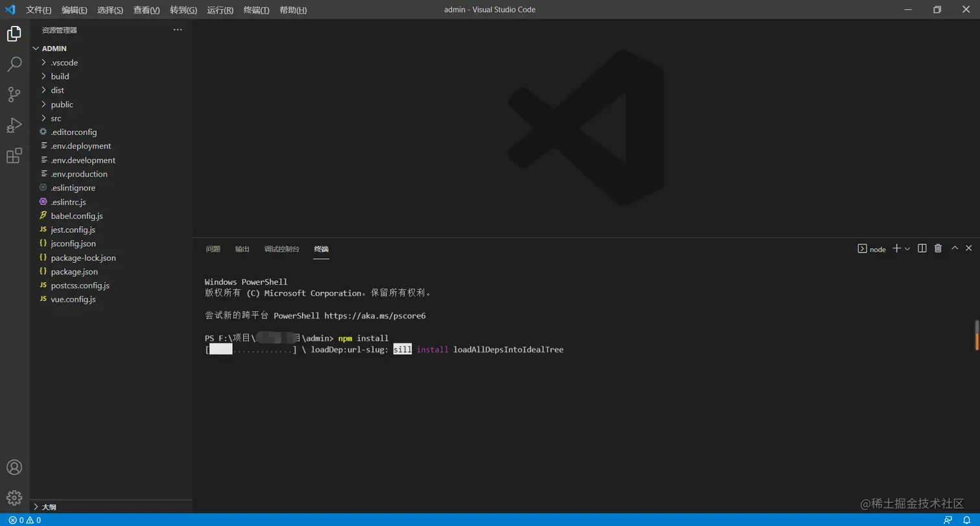Open the Explorer view in activity bar
This screenshot has width=980, height=526.
tap(14, 34)
